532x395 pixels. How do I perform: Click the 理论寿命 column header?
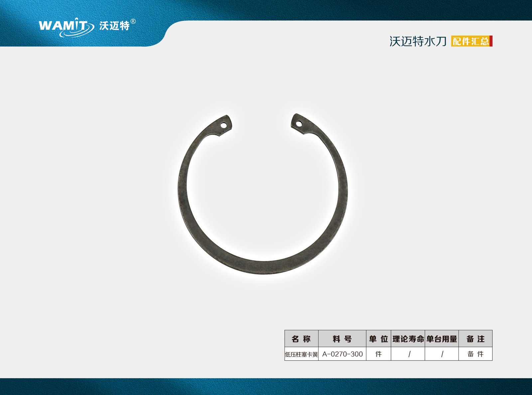point(408,339)
